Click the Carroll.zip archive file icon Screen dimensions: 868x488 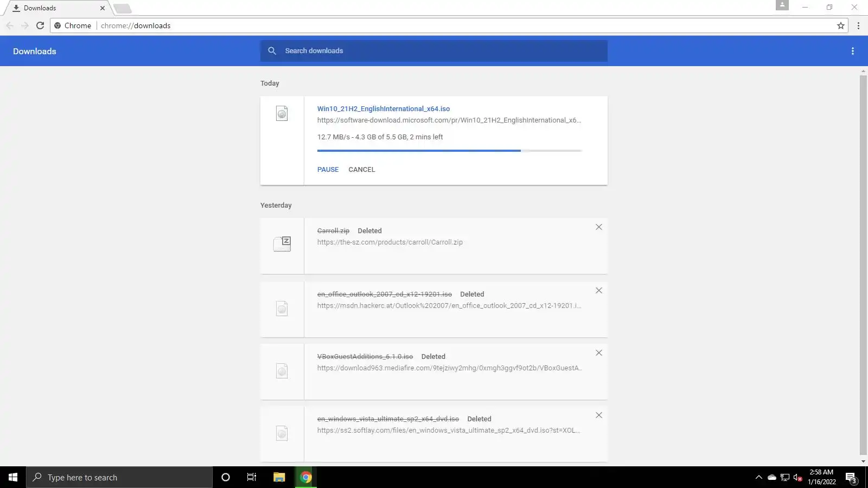[282, 244]
